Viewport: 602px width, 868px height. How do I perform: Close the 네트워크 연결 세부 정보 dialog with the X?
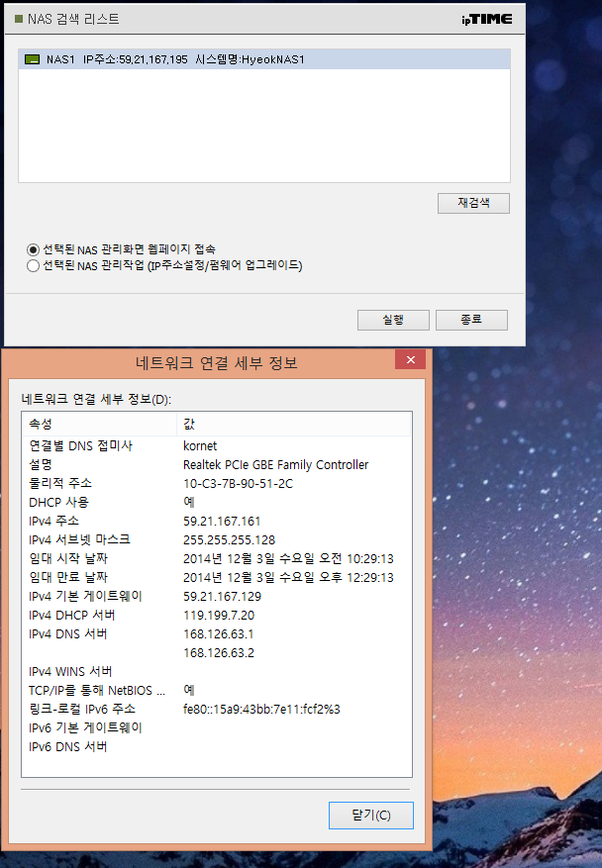410,360
